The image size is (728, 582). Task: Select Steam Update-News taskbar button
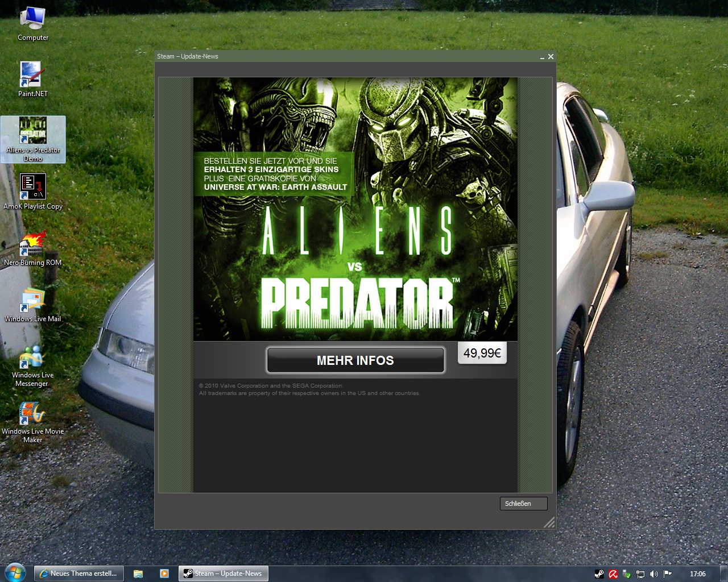pos(223,573)
